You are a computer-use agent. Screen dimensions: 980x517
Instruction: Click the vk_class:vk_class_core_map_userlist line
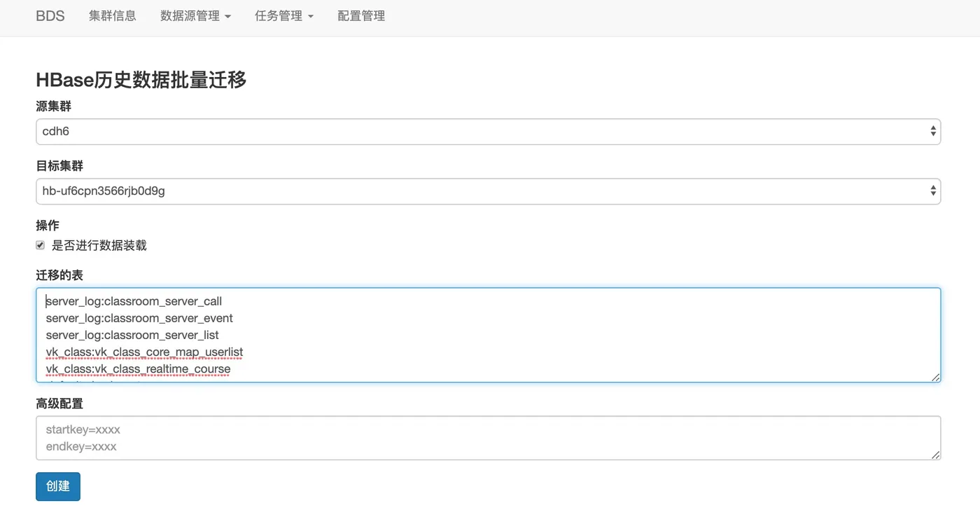pyautogui.click(x=145, y=352)
